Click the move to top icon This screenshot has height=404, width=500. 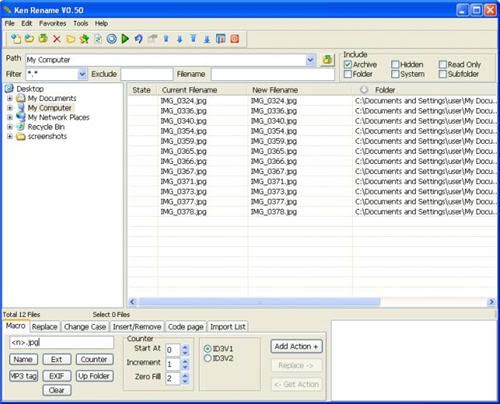[193, 39]
